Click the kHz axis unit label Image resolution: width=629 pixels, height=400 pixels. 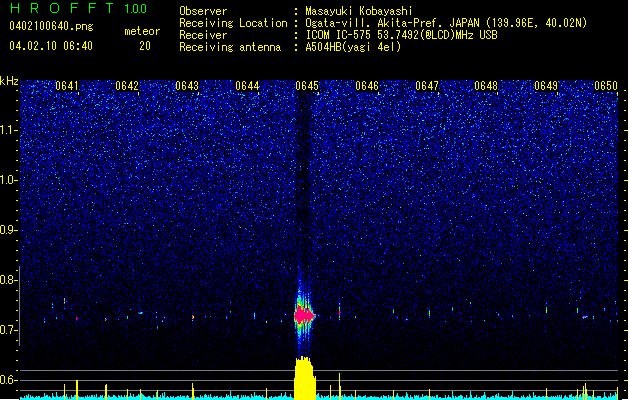point(9,81)
